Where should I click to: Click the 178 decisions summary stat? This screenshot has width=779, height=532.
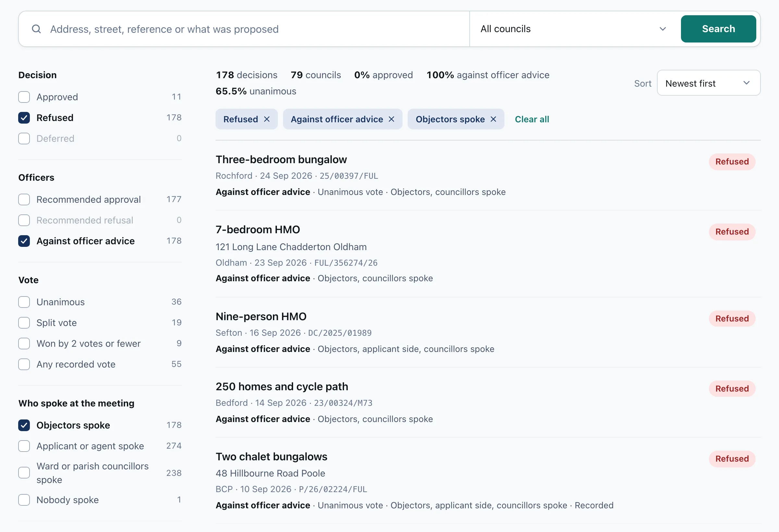tap(246, 75)
